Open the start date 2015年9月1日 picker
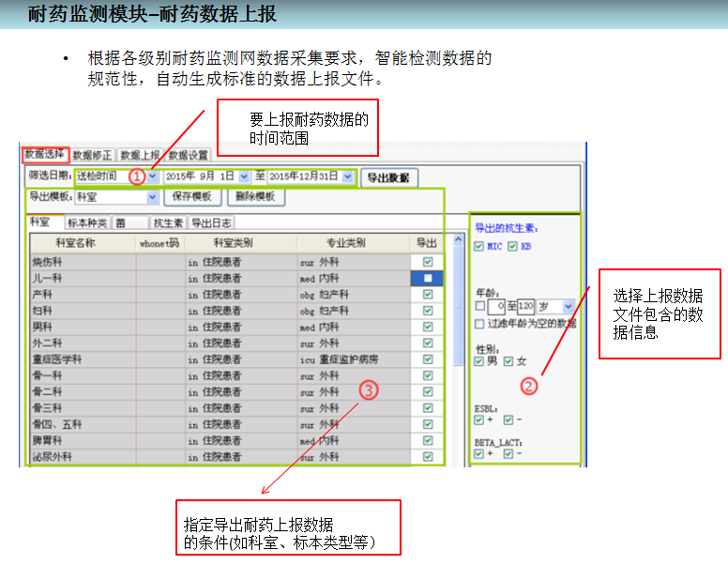728x565 pixels. pyautogui.click(x=244, y=176)
